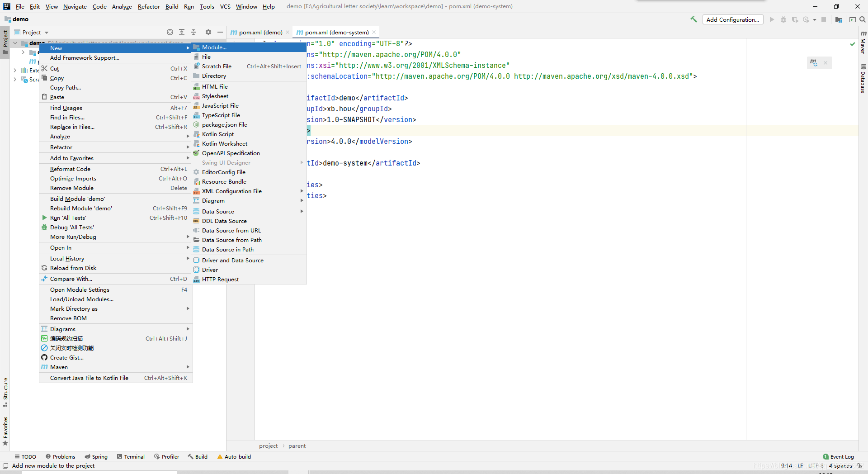Click the Collapse All icon in Project panel
The image size is (868, 474).
[x=193, y=32]
